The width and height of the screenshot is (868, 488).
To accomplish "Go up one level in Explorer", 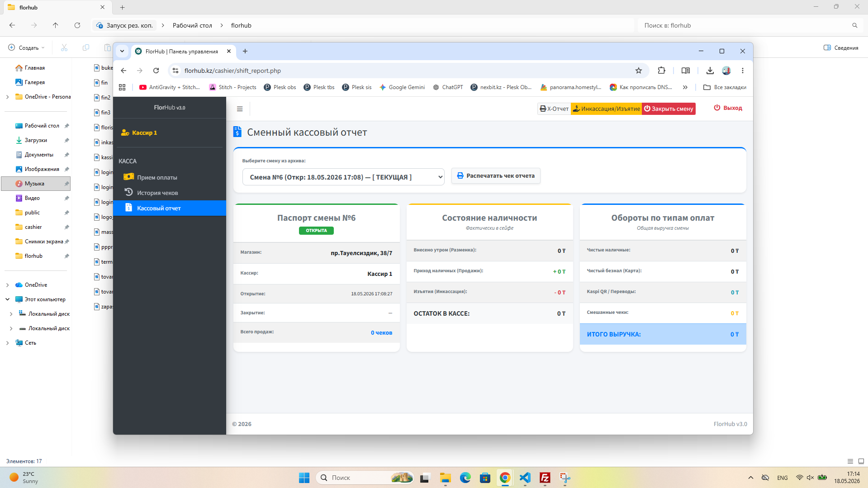I will [x=55, y=25].
